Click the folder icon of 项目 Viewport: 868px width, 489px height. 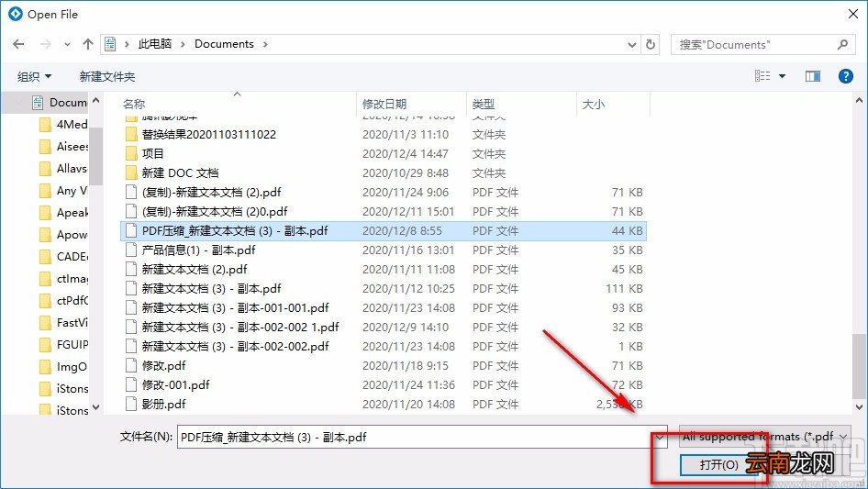[x=131, y=153]
